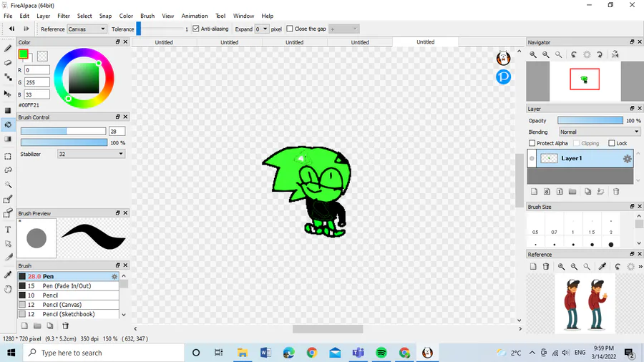644x362 pixels.
Task: Select the Eyedropper tool
Action: tap(8, 275)
